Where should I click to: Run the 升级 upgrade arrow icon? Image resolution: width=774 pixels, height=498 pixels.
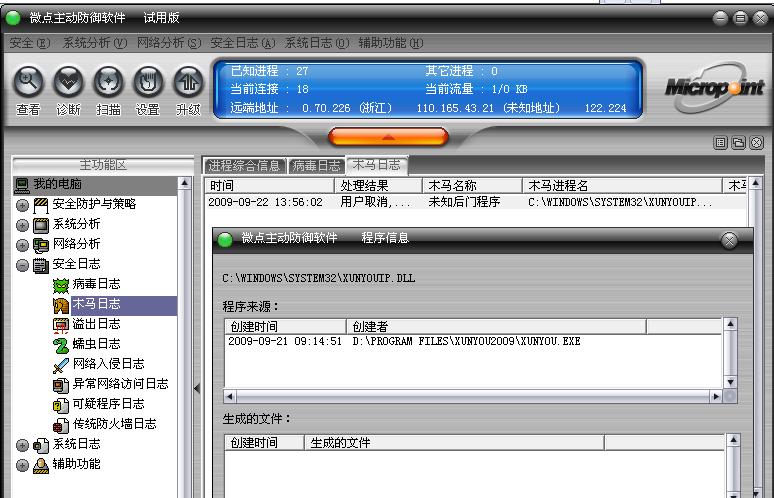pyautogui.click(x=188, y=82)
